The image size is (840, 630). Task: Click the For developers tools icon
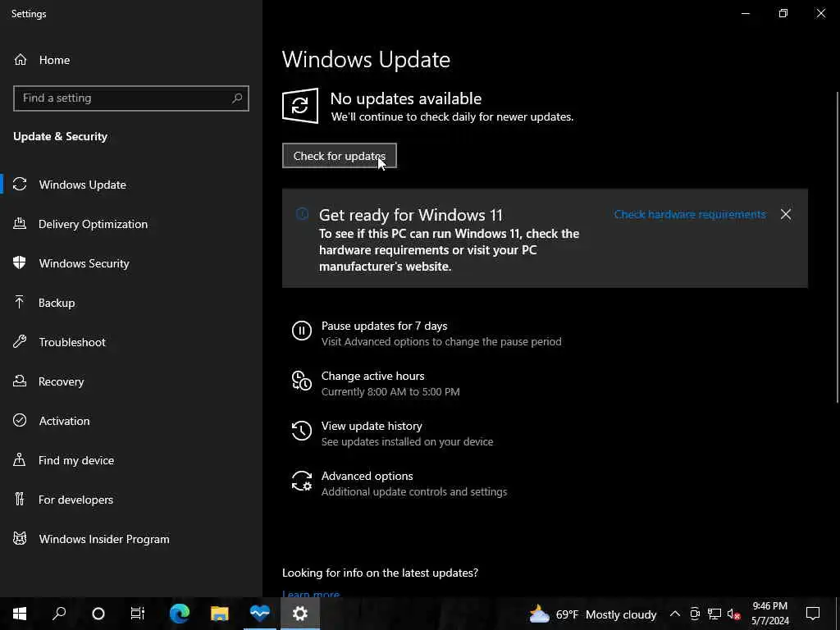click(x=20, y=500)
